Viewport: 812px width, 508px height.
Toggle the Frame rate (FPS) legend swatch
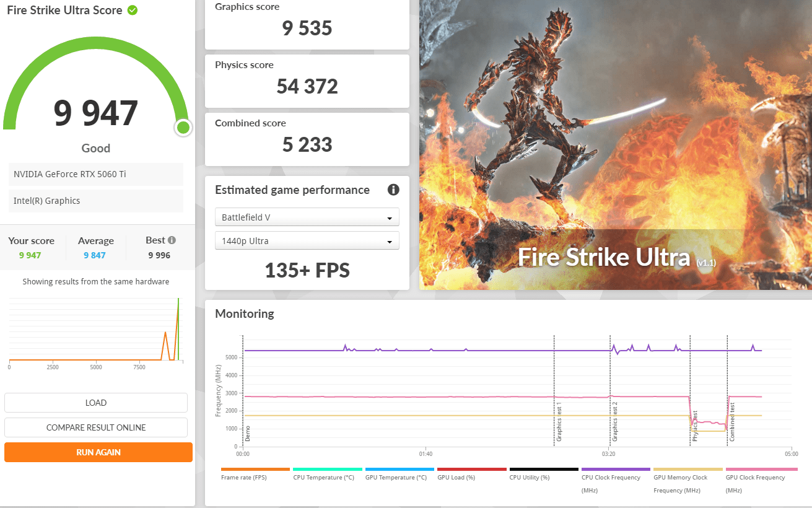pos(255,470)
